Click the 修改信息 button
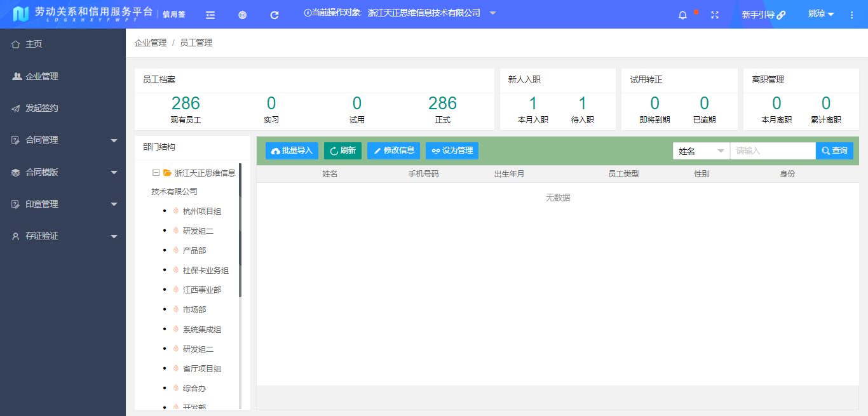The width and height of the screenshot is (868, 416). point(393,151)
